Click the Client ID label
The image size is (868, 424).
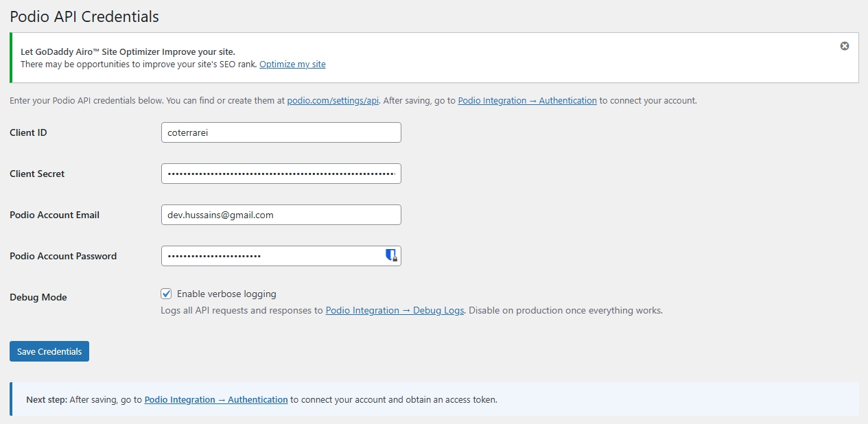[28, 132]
